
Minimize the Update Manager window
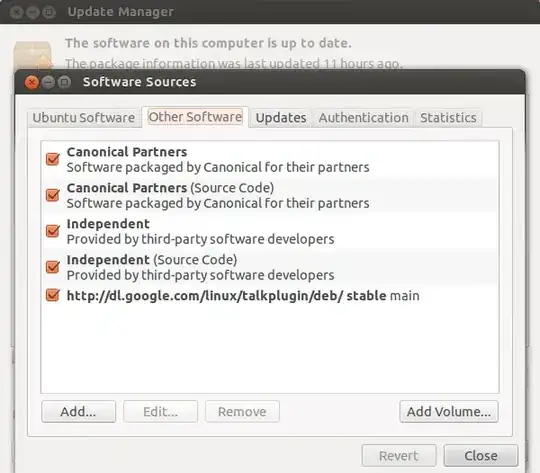[33, 12]
